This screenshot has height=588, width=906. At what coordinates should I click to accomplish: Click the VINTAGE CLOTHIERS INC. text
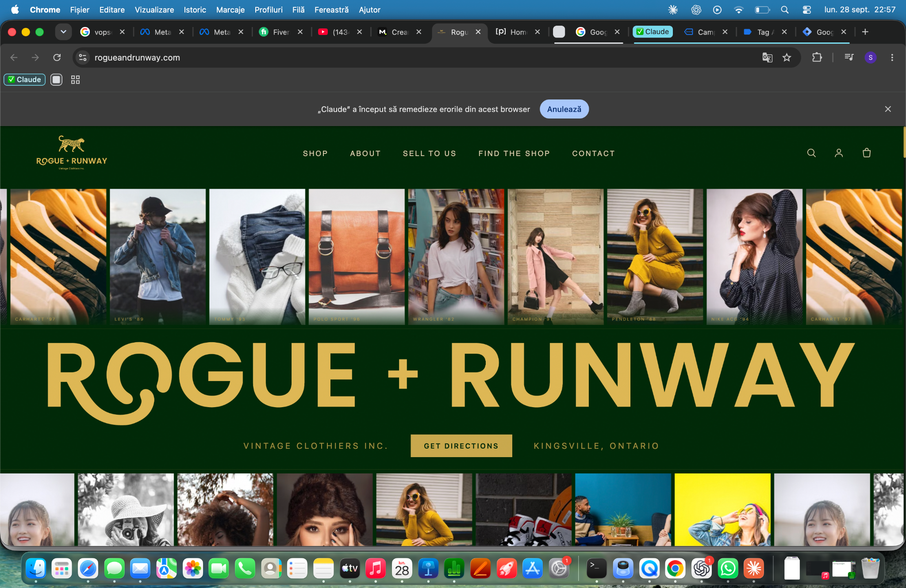point(315,446)
